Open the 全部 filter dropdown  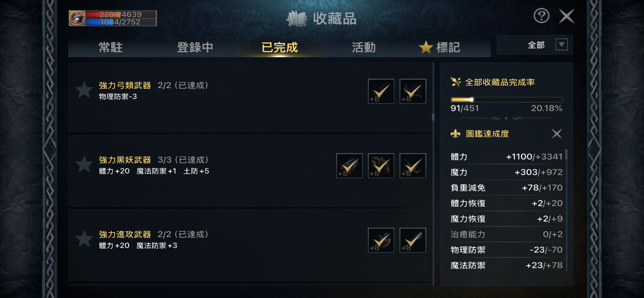(x=561, y=45)
